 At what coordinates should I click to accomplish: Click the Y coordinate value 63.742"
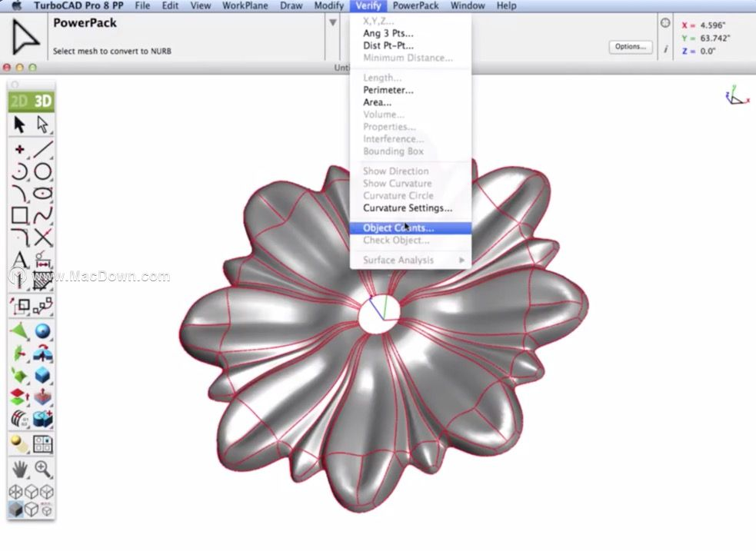(714, 38)
